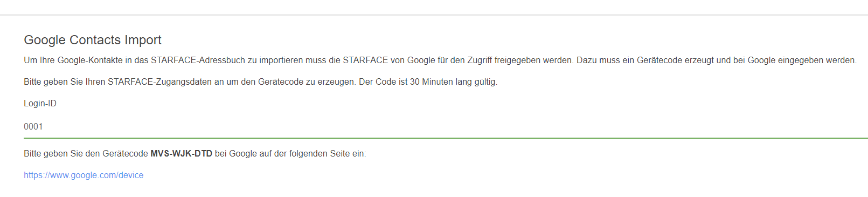
Task: Click the word STARFACE-Zugangsdaten in the second paragraph
Action: click(x=159, y=81)
